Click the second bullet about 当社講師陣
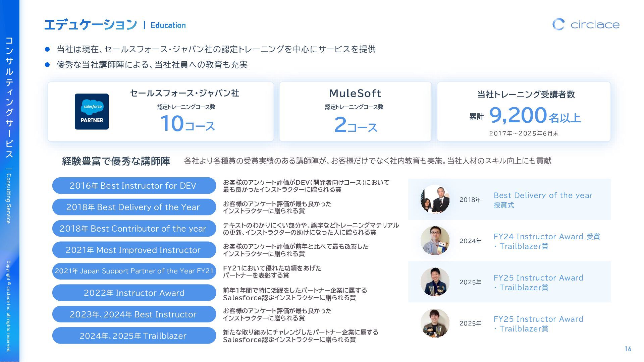Viewport: 644px width, 362px height. point(152,65)
